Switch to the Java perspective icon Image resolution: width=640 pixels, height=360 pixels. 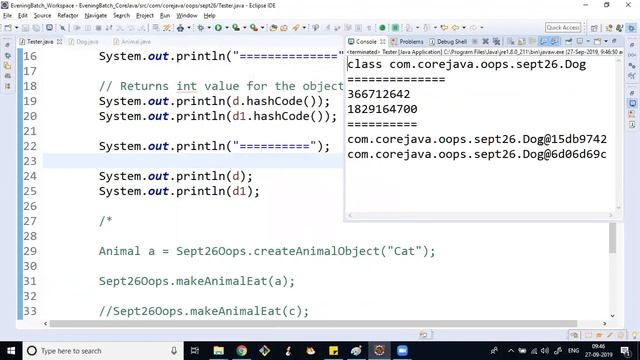(619, 28)
